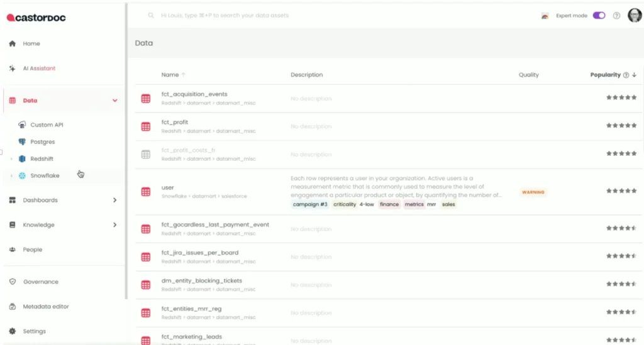
Task: Open People menu item
Action: pyautogui.click(x=33, y=249)
